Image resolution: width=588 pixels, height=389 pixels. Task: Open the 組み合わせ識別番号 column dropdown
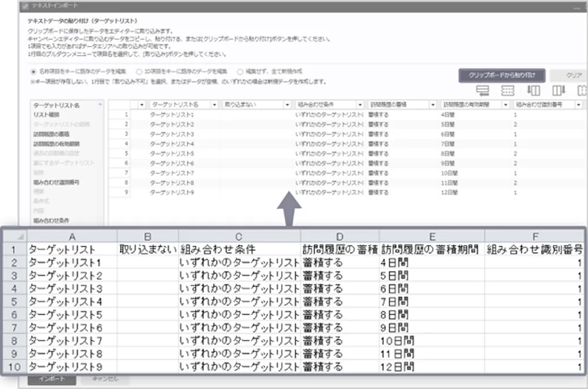(579, 104)
